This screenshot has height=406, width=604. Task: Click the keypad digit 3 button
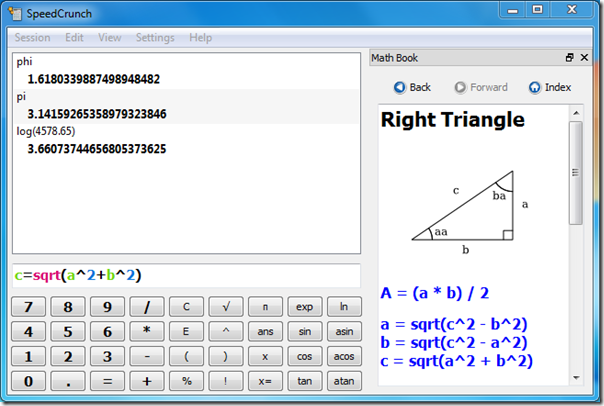[x=107, y=356]
